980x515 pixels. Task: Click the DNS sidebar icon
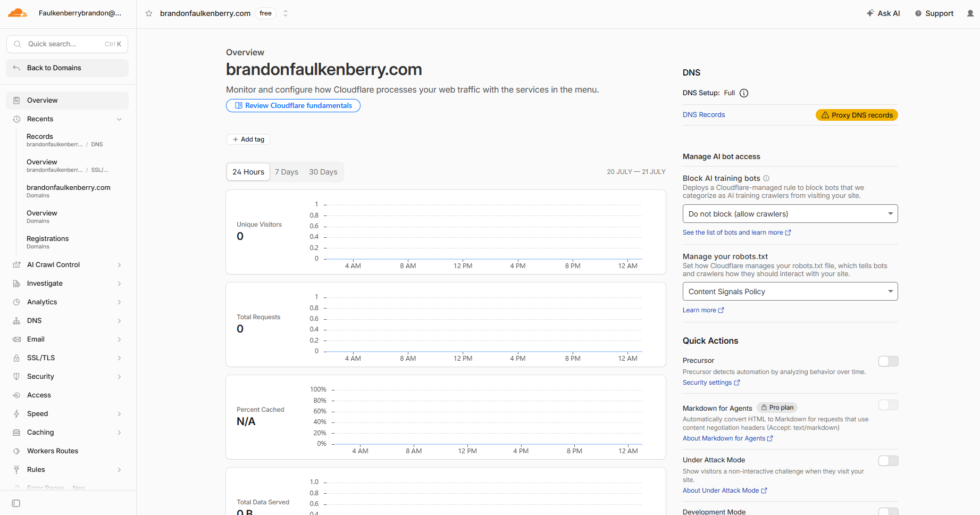pos(16,321)
